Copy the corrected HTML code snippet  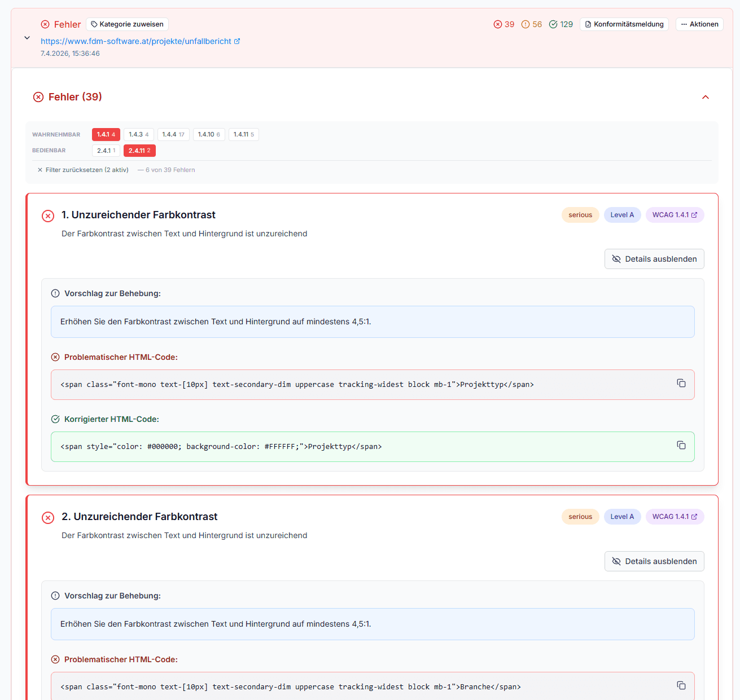[681, 445]
